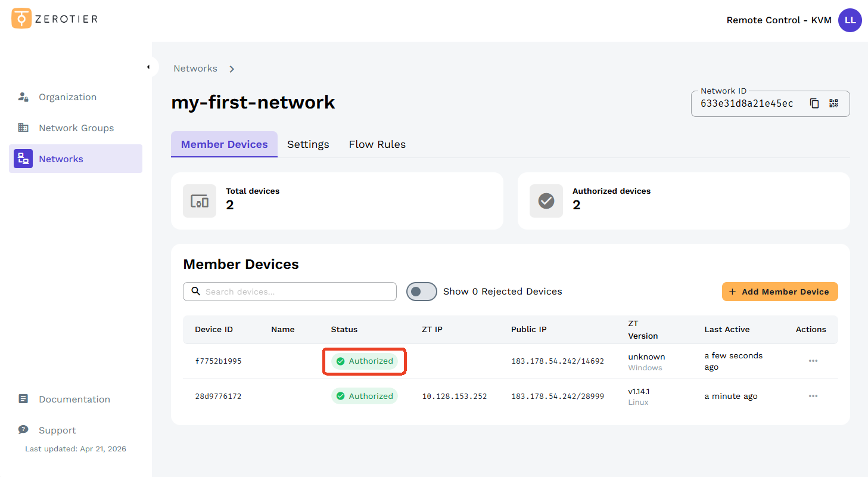Click the ZeroTier logo icon
868x477 pixels.
pyautogui.click(x=21, y=18)
